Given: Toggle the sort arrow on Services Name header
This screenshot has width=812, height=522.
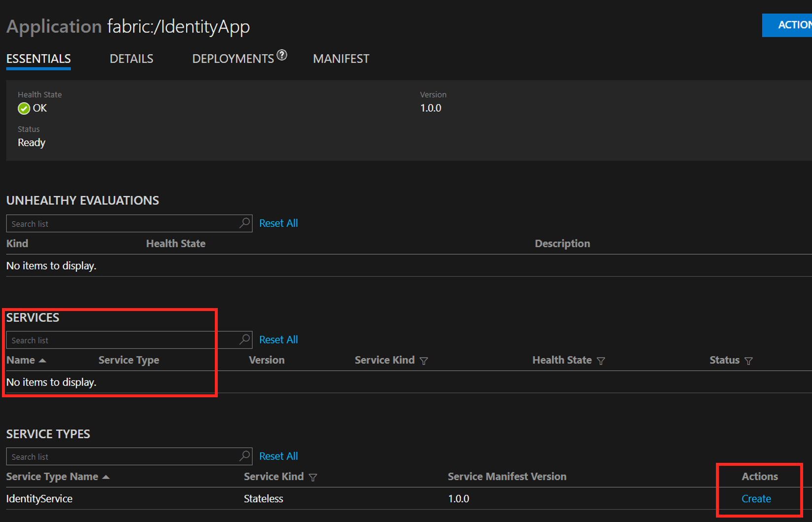Looking at the screenshot, I should (x=43, y=360).
